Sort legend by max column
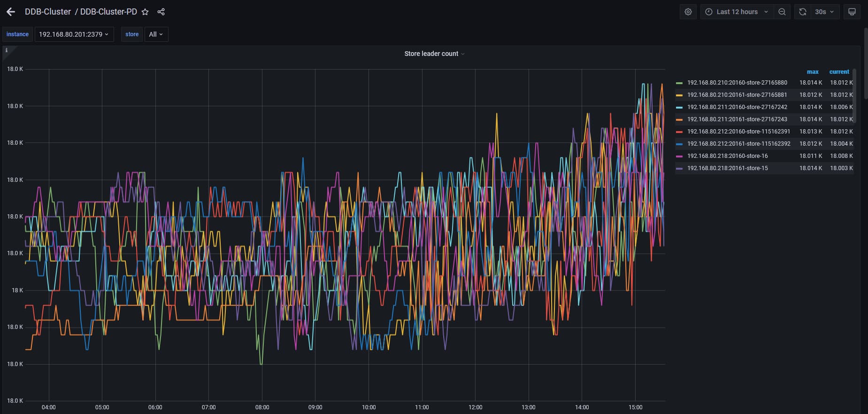Screen dimensions: 868x414 click(x=813, y=72)
